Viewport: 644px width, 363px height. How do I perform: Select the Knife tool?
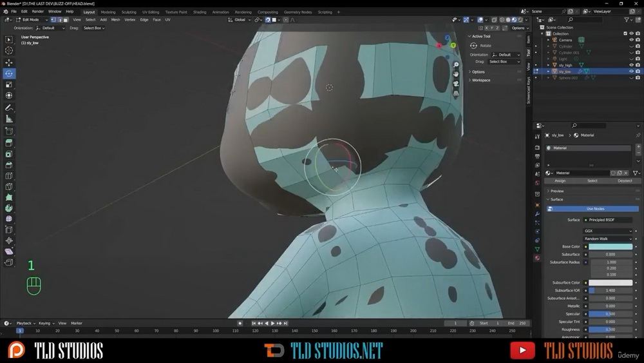point(8,186)
